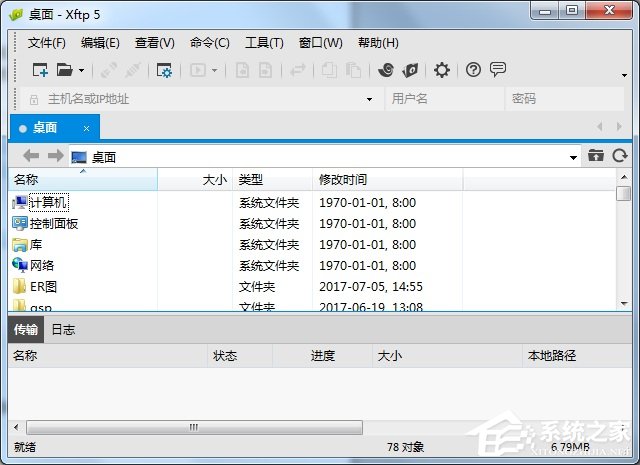
Task: Click the feedback speech bubble icon
Action: tap(498, 70)
